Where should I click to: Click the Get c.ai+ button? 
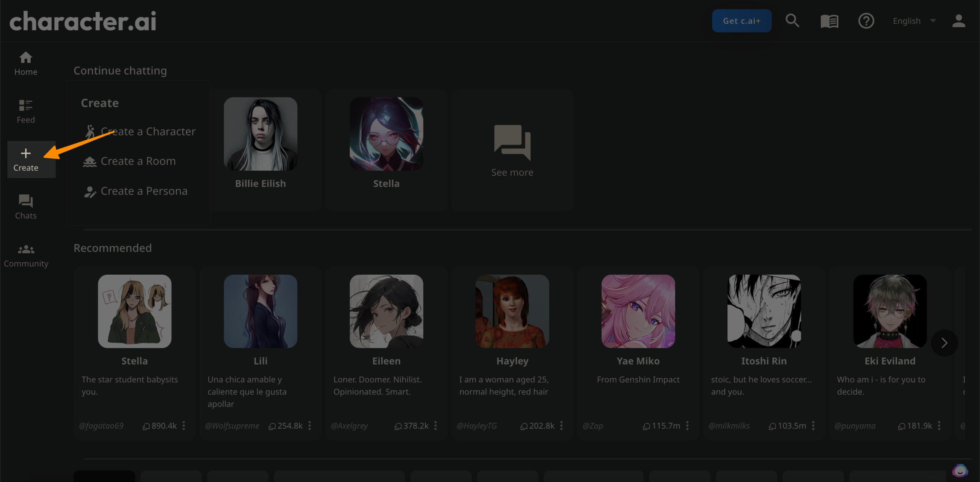click(741, 21)
